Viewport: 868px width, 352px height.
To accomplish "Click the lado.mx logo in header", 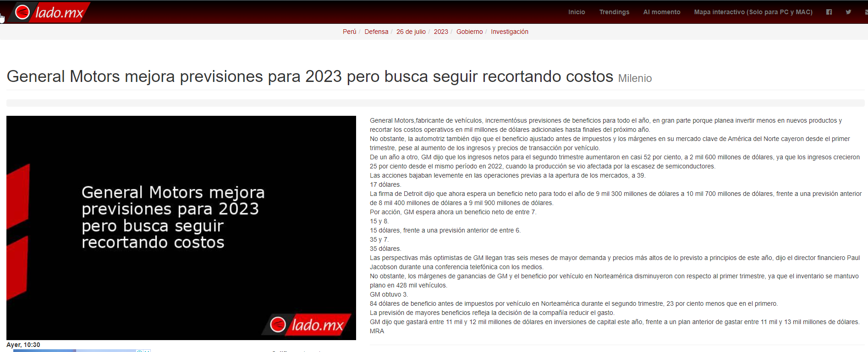I will (49, 12).
